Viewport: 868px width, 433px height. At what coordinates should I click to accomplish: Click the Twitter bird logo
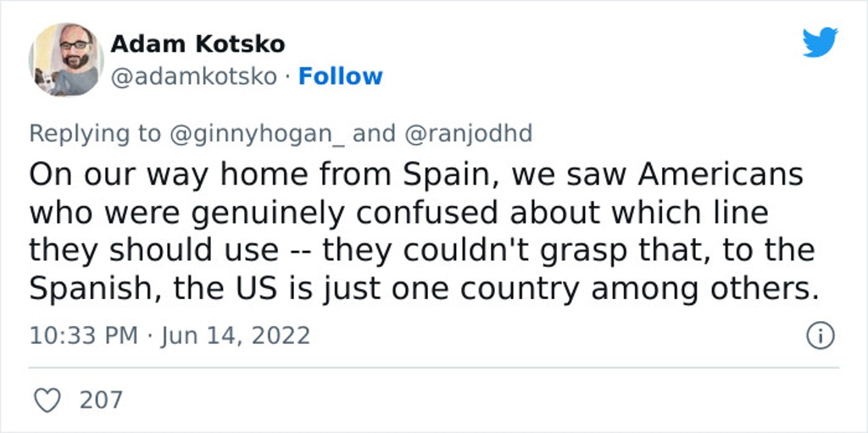[820, 42]
